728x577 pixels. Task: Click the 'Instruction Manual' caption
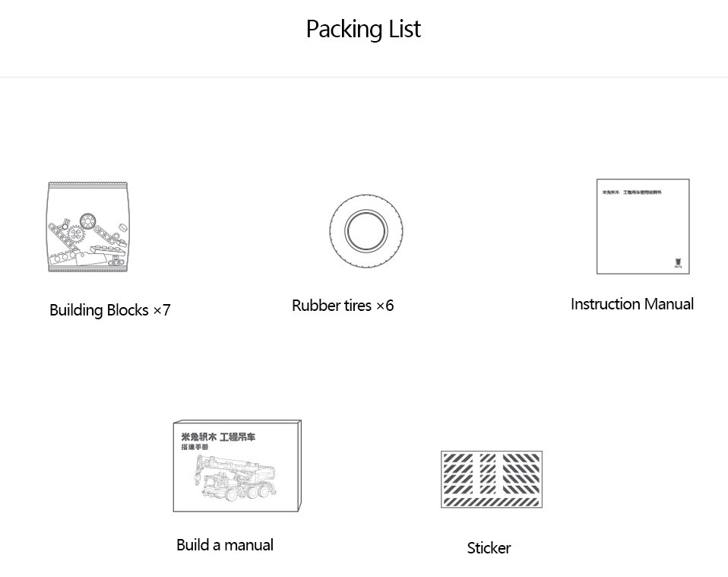[632, 304]
